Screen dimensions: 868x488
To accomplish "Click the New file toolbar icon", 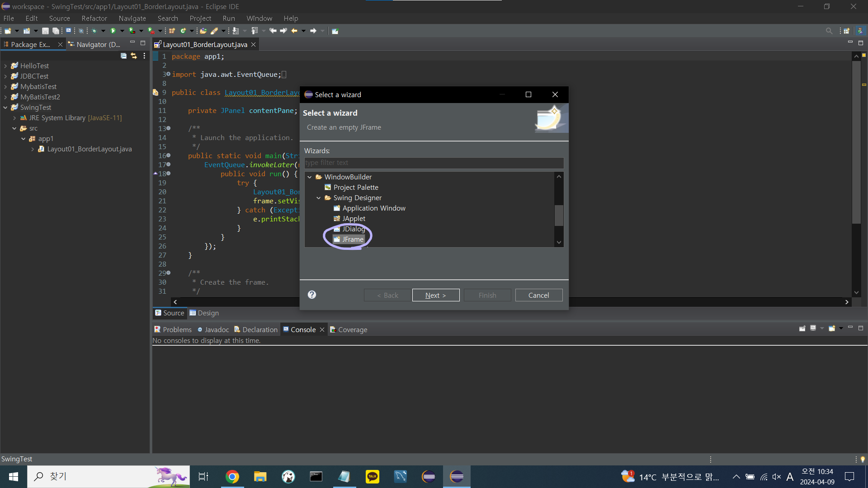I will coord(8,31).
